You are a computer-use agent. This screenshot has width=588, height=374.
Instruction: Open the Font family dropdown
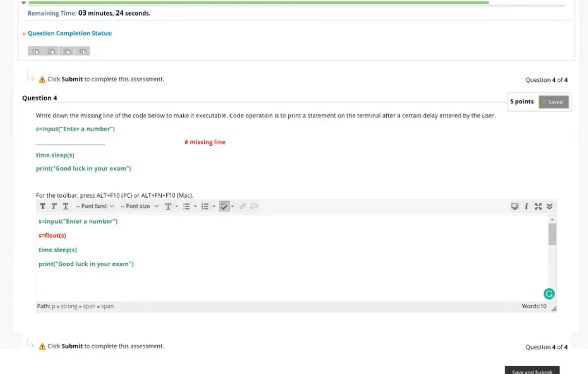(95, 206)
